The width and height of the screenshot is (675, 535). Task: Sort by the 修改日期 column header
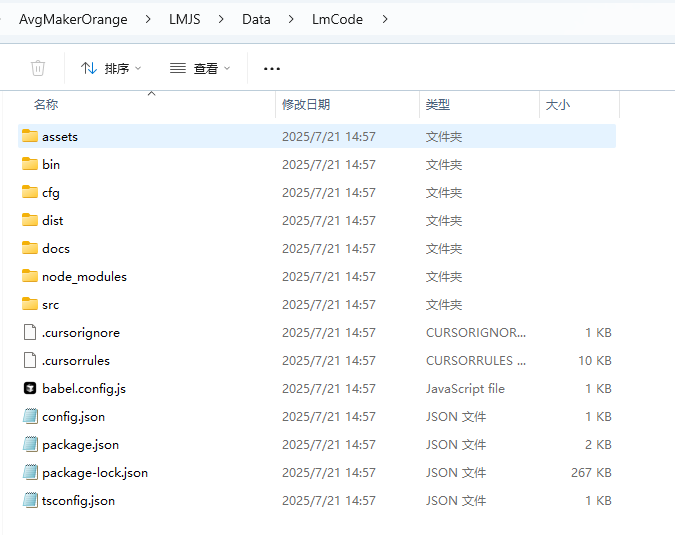(x=306, y=104)
